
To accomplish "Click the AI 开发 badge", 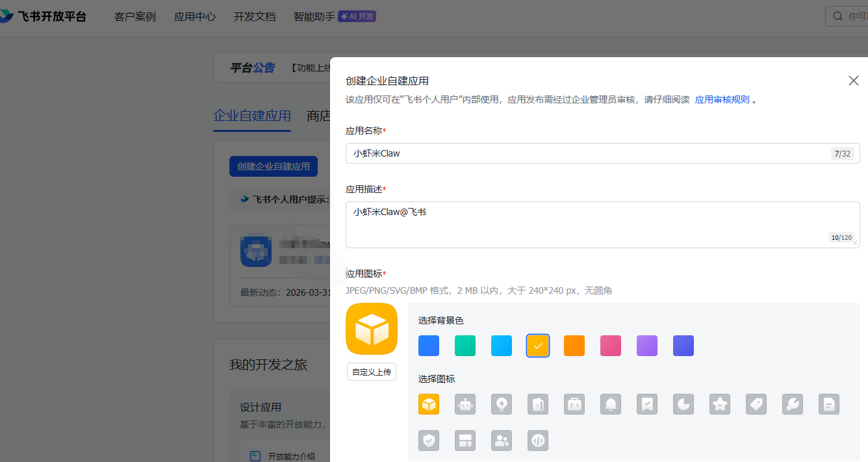I will pos(357,16).
